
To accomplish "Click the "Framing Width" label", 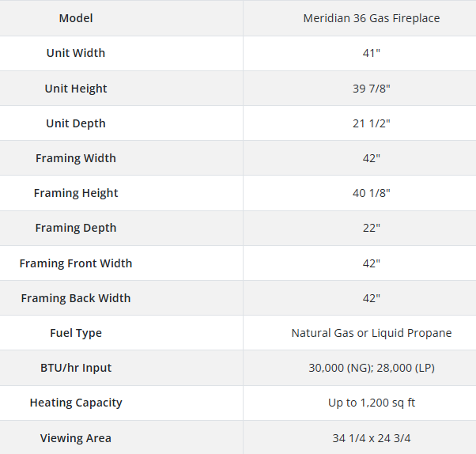I will coord(76,158).
